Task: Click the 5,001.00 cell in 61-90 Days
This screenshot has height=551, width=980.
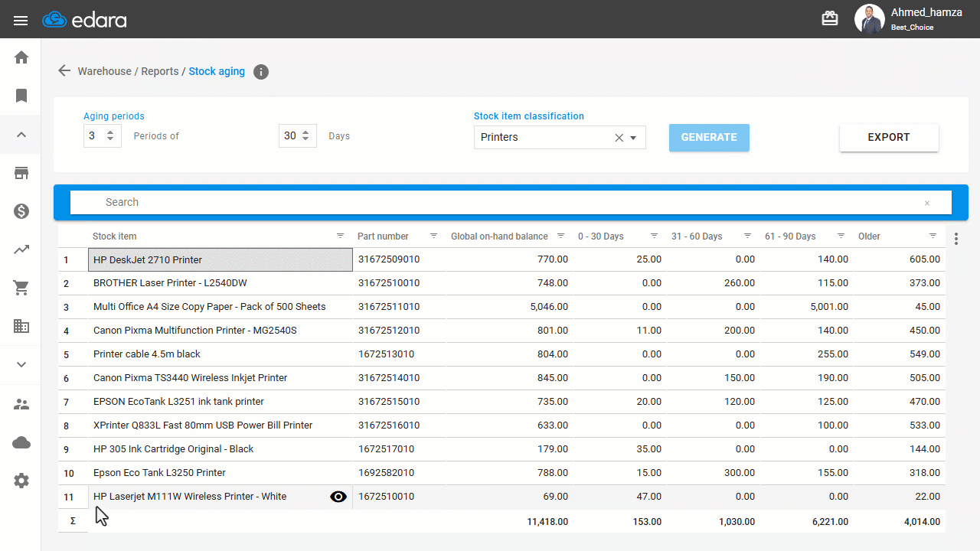Action: pyautogui.click(x=807, y=307)
